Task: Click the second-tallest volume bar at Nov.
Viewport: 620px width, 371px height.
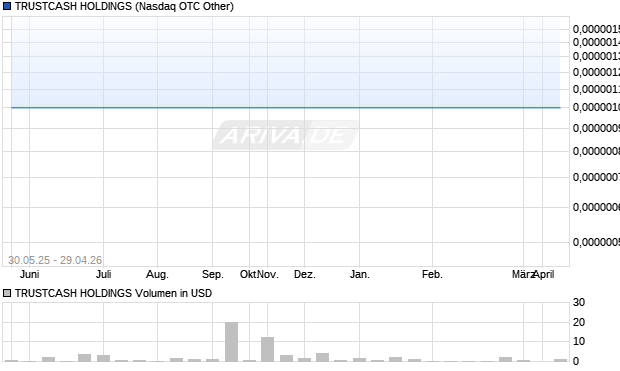Action: pyautogui.click(x=268, y=349)
